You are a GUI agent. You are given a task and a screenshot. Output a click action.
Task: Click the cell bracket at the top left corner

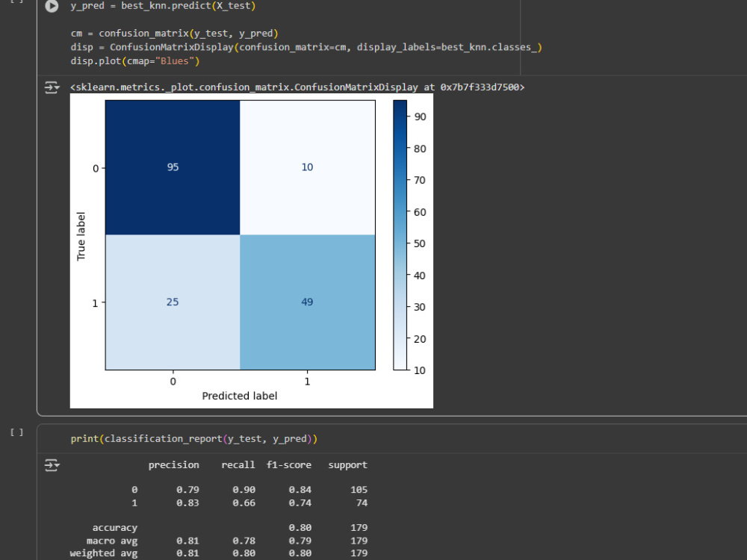[16, 3]
